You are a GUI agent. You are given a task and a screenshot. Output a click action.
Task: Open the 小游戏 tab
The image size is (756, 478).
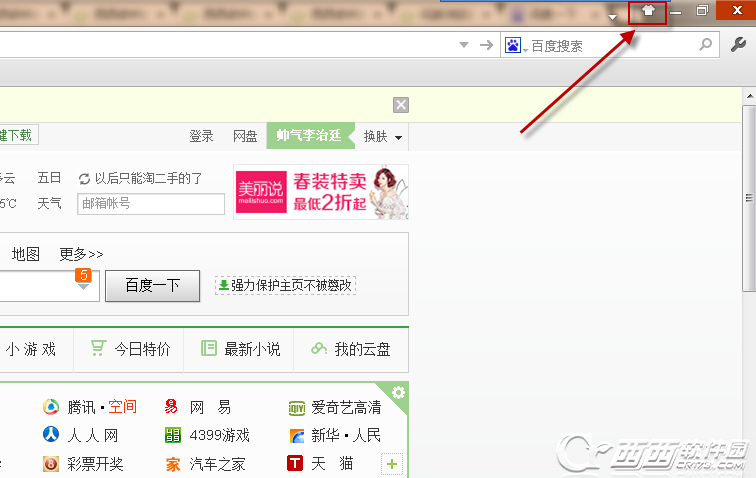(x=31, y=349)
